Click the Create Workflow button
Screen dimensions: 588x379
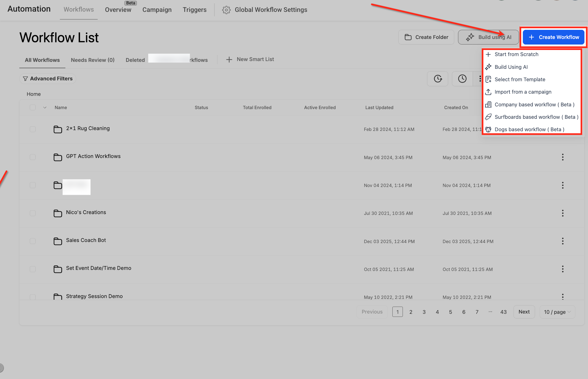click(x=554, y=37)
